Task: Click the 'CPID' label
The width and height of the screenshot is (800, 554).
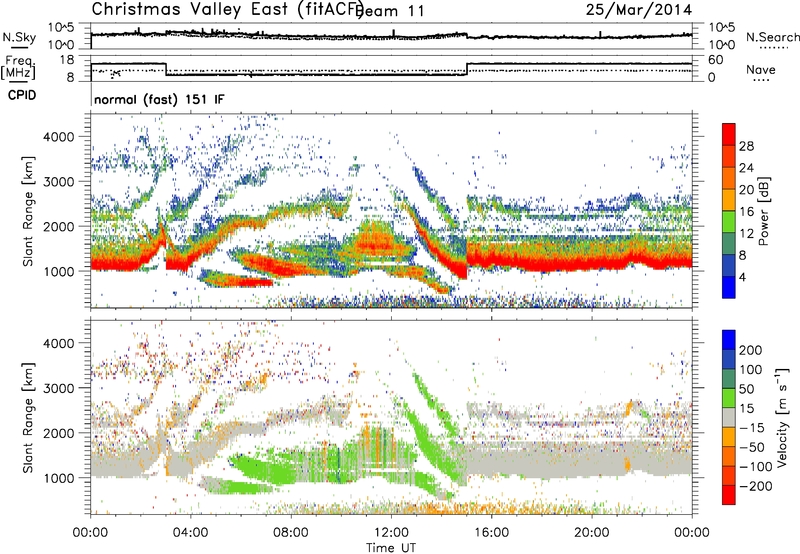Action: click(22, 95)
